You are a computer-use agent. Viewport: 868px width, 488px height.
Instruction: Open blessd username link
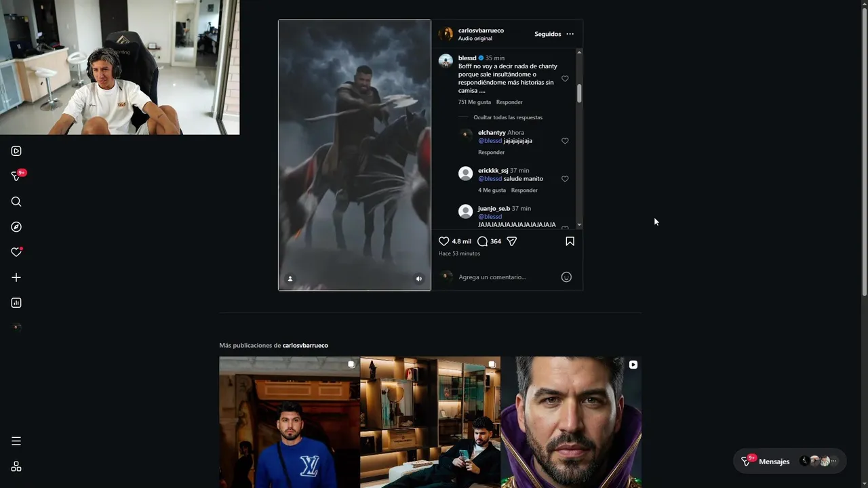click(x=467, y=58)
